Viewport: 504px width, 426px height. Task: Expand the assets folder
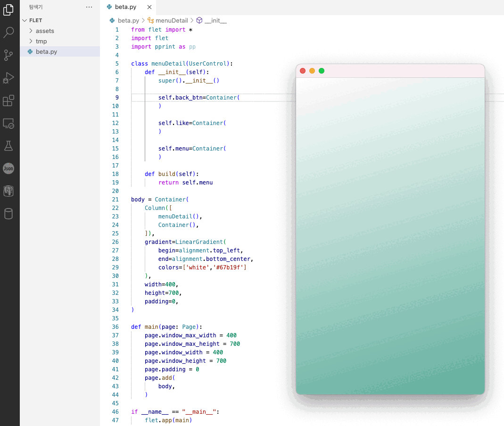tap(45, 31)
